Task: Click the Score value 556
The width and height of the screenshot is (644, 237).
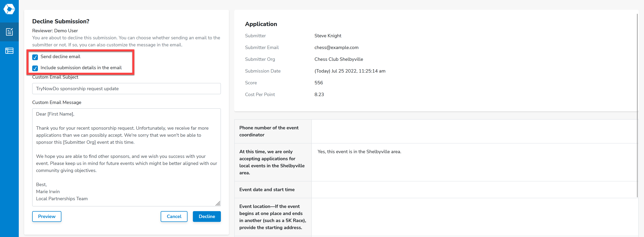Action: (x=318, y=83)
